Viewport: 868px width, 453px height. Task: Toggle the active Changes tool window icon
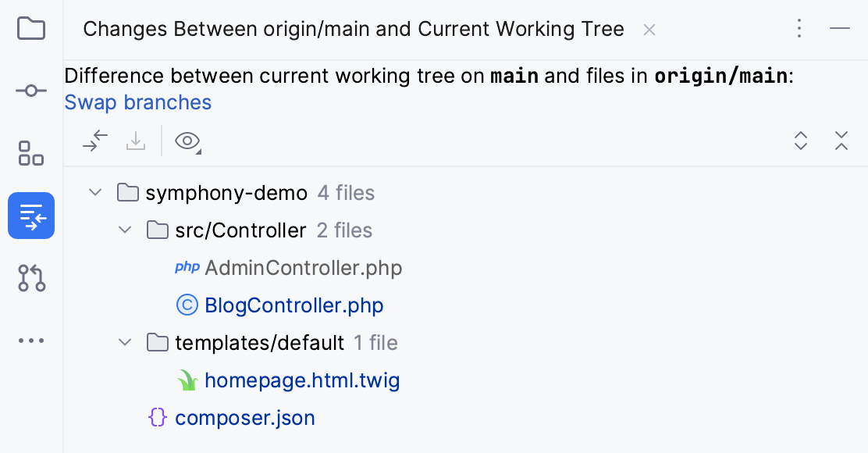point(30,216)
